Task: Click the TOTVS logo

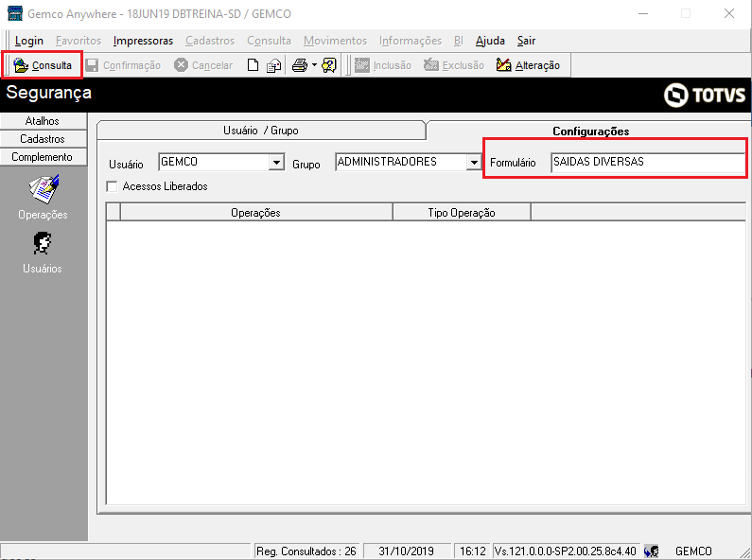Action: coord(705,95)
